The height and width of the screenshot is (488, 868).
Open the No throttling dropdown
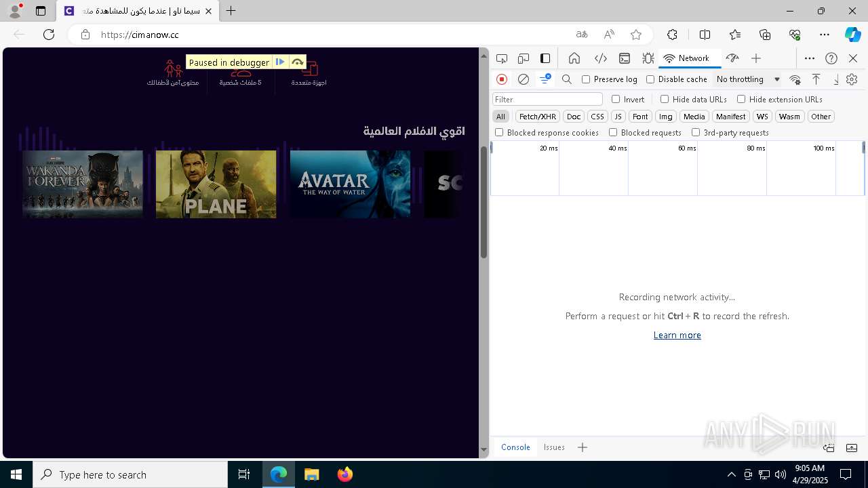pos(748,79)
